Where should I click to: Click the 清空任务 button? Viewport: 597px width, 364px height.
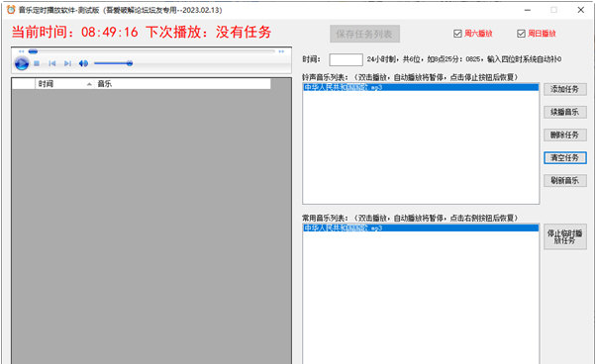[x=565, y=157]
